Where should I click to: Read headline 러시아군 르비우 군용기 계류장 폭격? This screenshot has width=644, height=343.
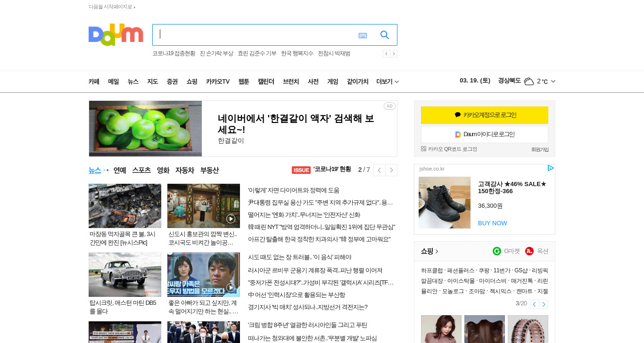click(x=315, y=270)
